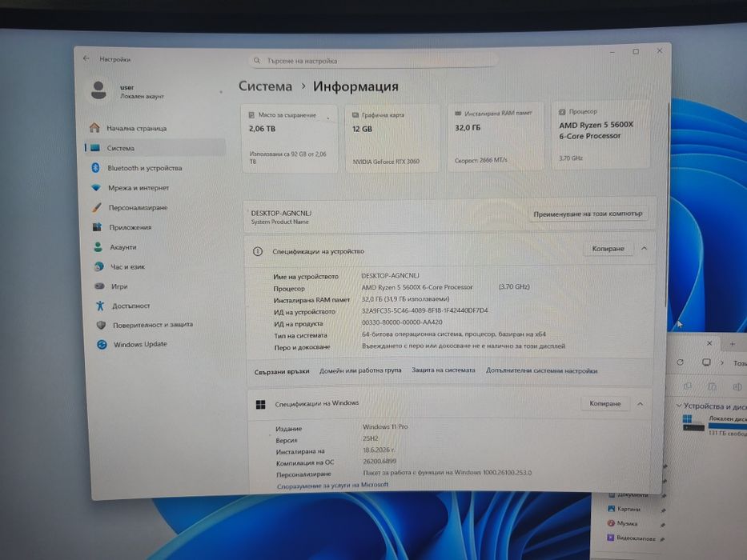Image resolution: width=747 pixels, height=560 pixels.
Task: Open the Графична карта card
Action: click(392, 138)
